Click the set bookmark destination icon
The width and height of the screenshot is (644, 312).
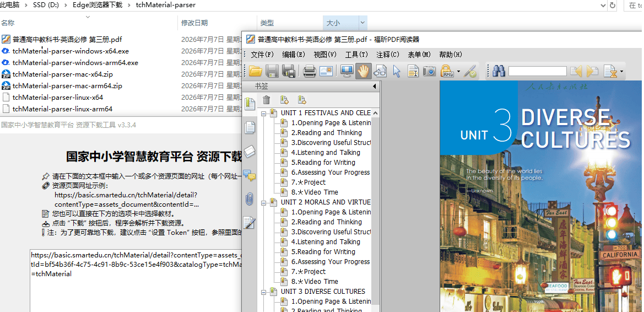(302, 99)
